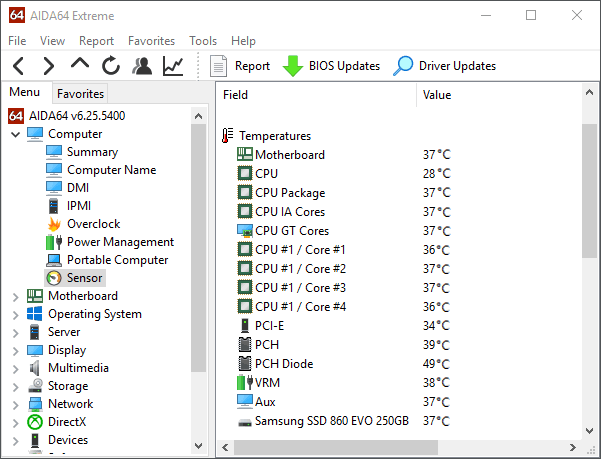Open the View menu

tap(53, 41)
